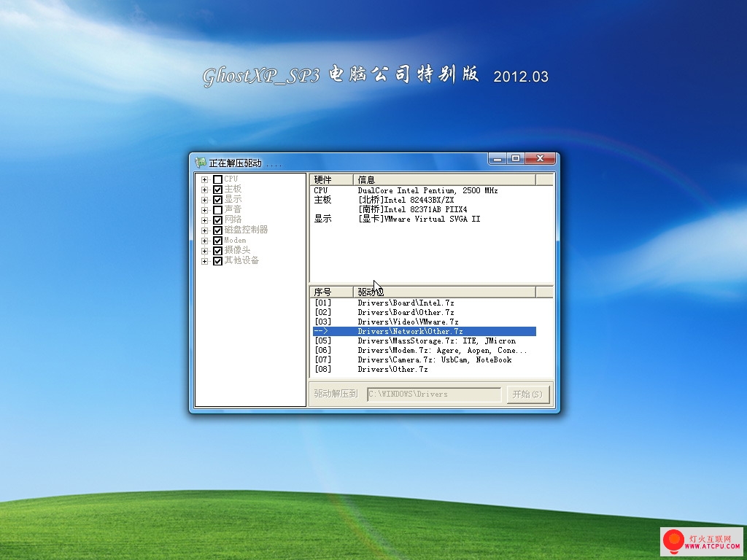Enable the 声音 checkbox
This screenshot has width=747, height=560.
217,210
